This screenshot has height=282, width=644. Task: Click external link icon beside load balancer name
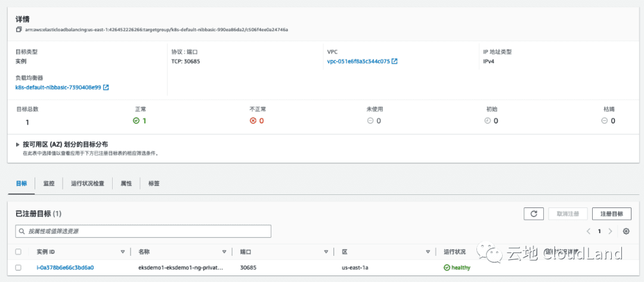106,88
